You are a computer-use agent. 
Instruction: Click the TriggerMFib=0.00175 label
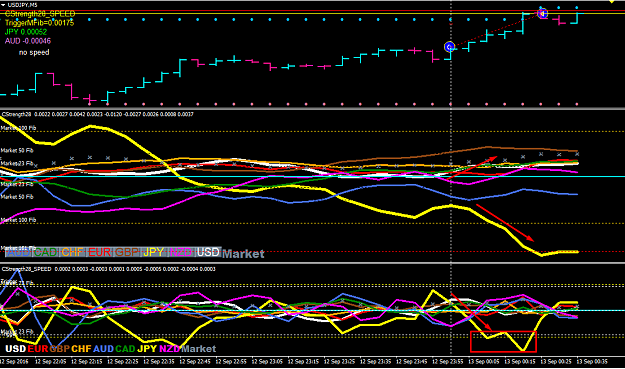(39, 23)
